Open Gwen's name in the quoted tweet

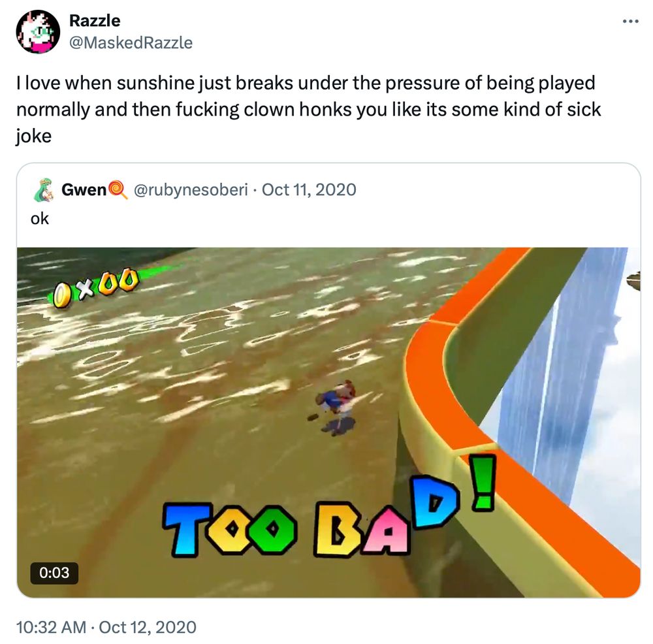coord(84,190)
